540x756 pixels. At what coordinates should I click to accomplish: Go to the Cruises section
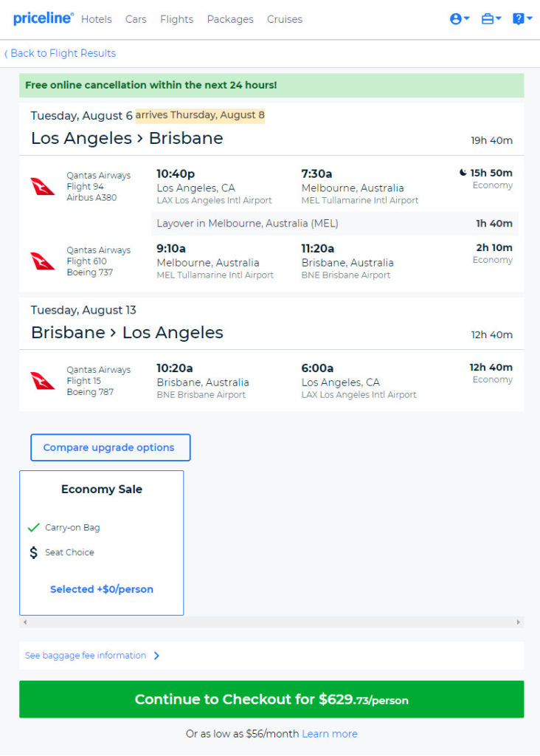(285, 19)
